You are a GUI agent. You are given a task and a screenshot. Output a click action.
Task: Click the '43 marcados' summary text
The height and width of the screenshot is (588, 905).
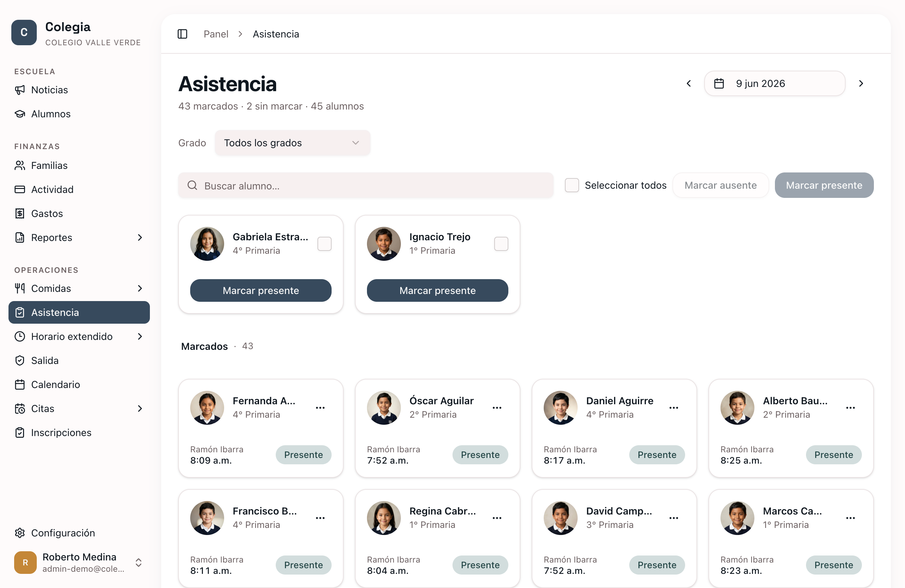pos(208,106)
